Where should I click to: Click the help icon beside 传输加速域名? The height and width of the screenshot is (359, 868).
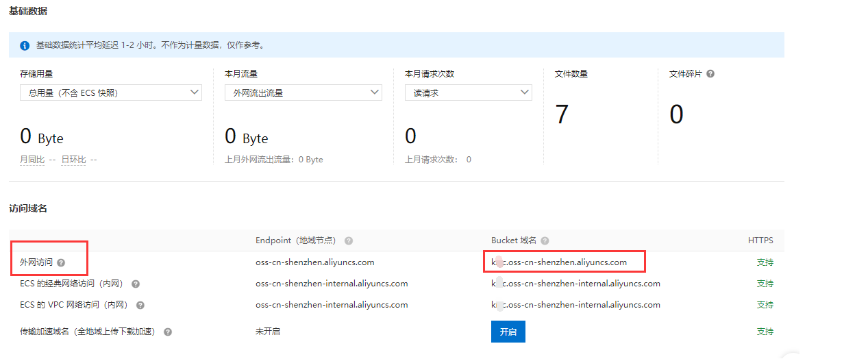click(168, 332)
